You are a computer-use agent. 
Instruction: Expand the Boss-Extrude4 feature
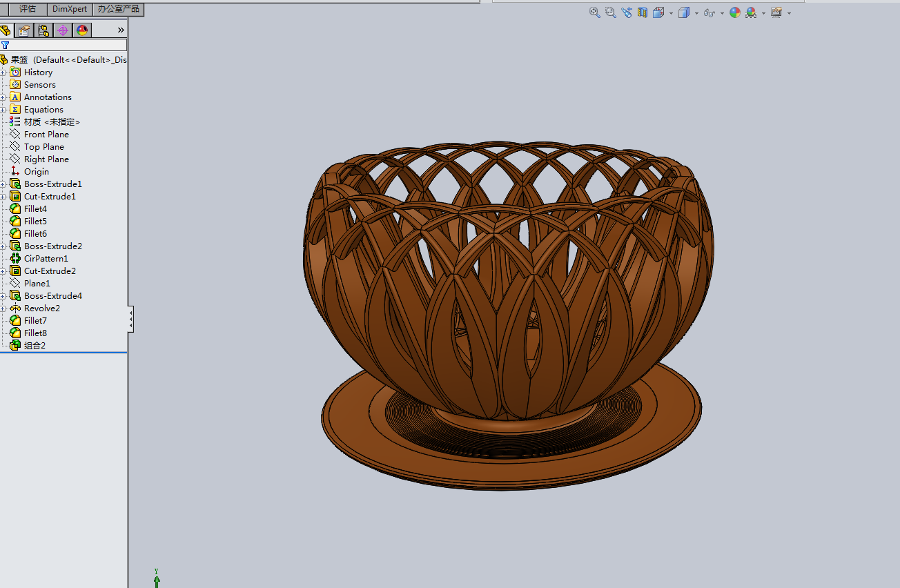click(3, 296)
